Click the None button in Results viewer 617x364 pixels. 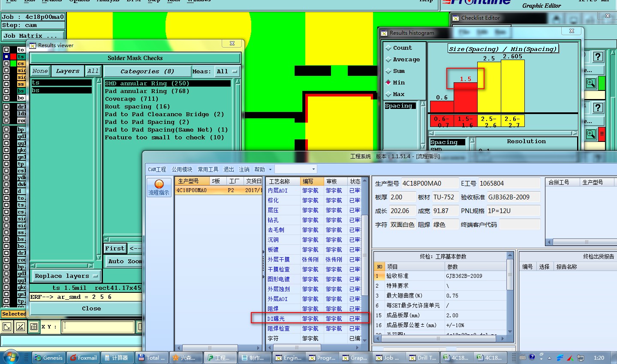coord(40,71)
